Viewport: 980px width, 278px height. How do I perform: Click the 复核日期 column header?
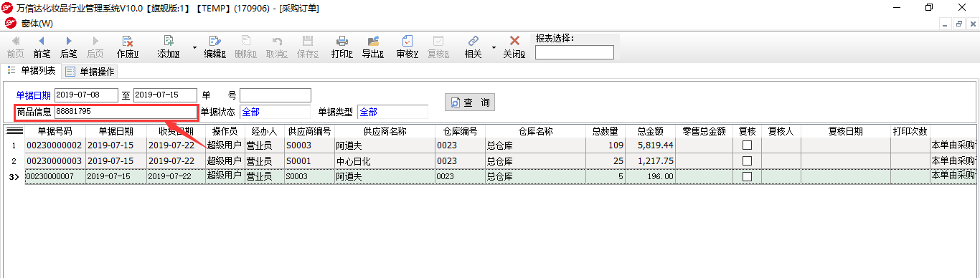pyautogui.click(x=846, y=131)
